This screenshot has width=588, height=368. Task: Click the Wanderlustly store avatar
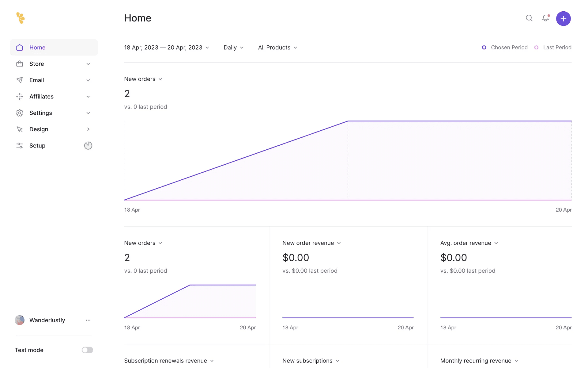[20, 320]
